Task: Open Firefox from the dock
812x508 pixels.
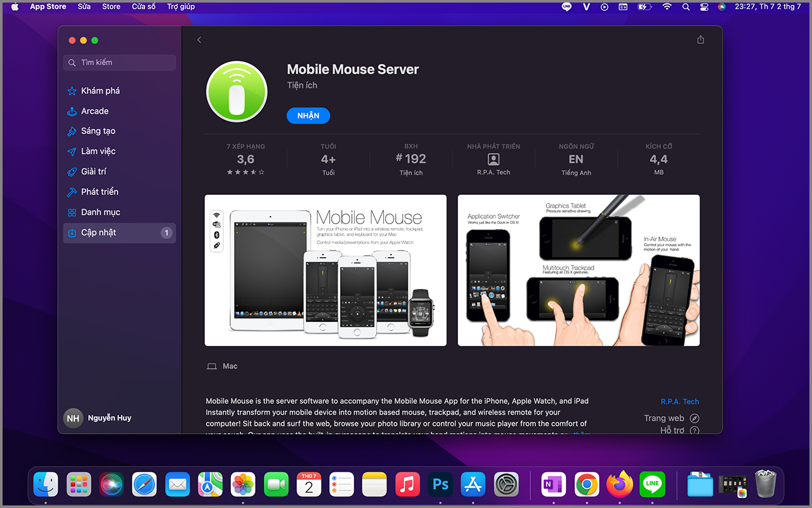Action: (x=620, y=485)
